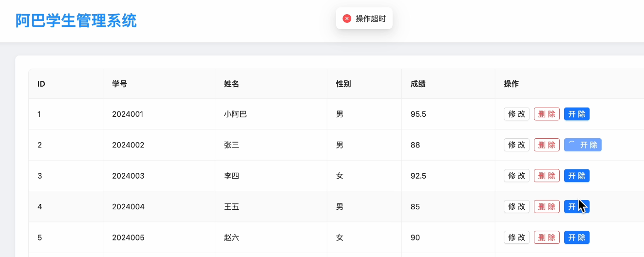The image size is (644, 257).
Task: Click 修改 button for 小阿巴
Action: point(516,114)
